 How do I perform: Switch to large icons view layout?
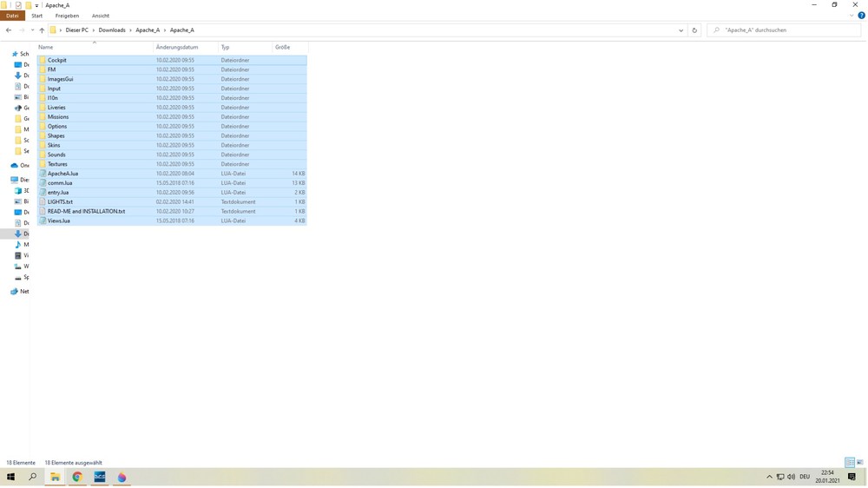(x=859, y=462)
